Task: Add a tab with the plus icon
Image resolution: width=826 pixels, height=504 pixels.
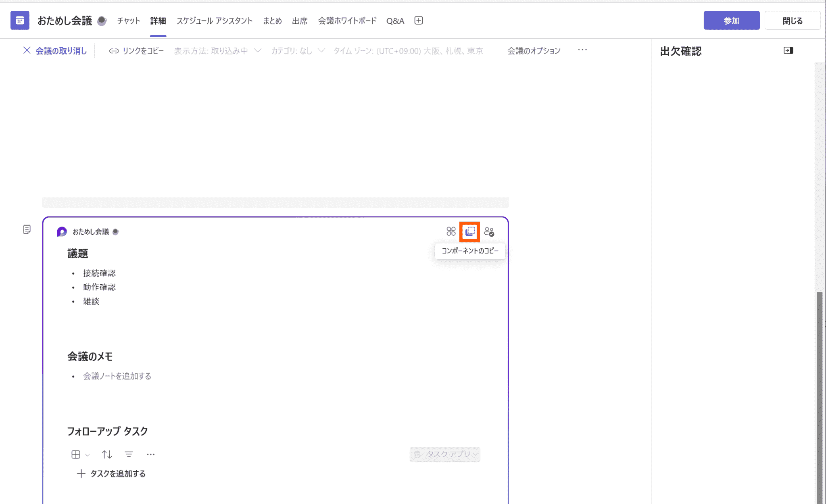Action: (x=419, y=21)
